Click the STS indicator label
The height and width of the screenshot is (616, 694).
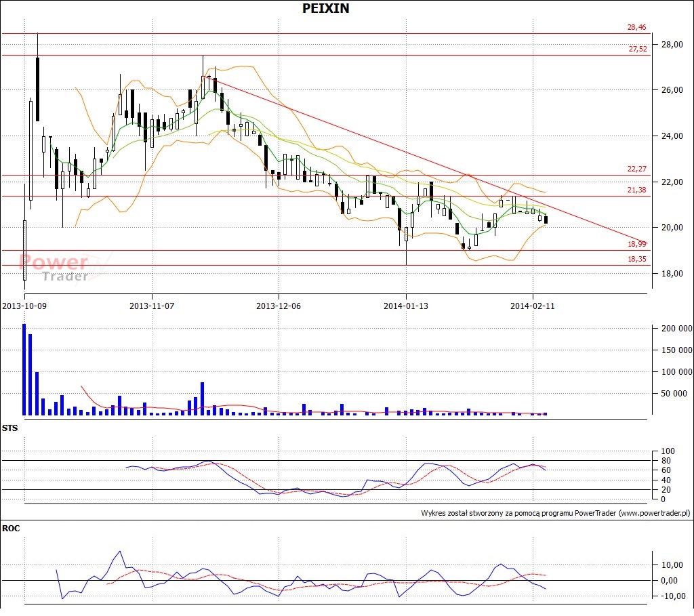pos(9,428)
